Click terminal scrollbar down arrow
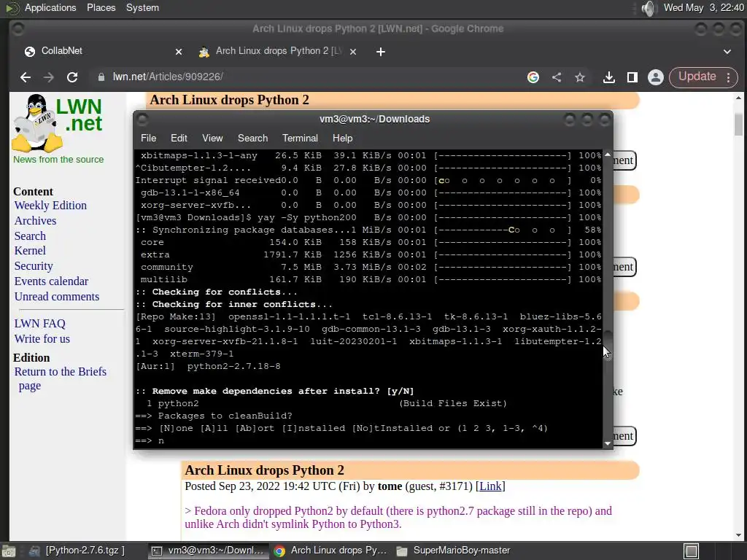The image size is (747, 560). [607, 443]
